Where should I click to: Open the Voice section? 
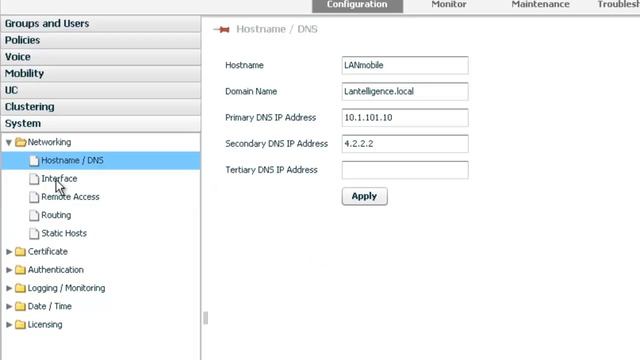[x=101, y=57]
